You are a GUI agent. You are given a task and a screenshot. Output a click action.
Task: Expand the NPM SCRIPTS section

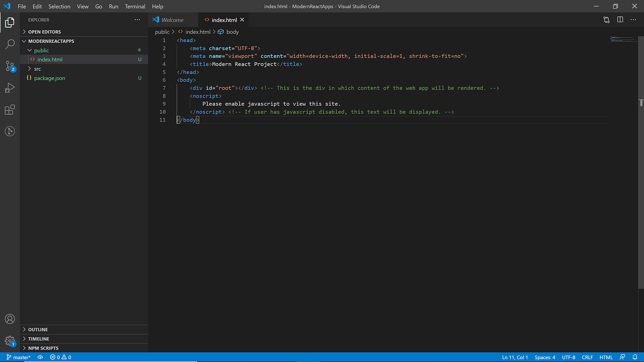44,348
